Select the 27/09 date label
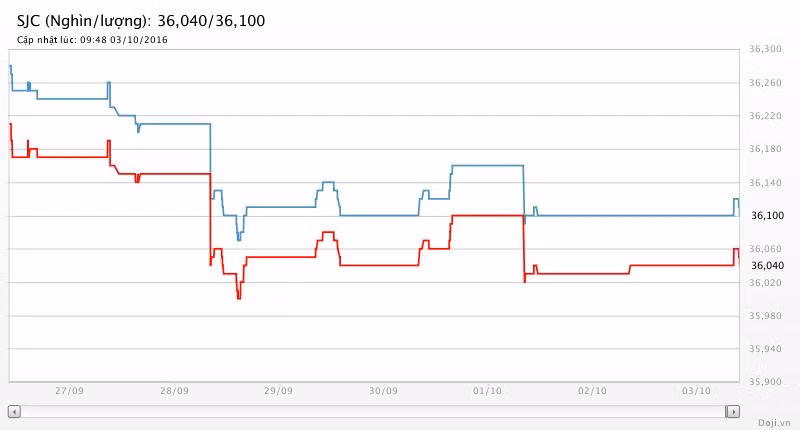800x430 pixels. click(69, 391)
